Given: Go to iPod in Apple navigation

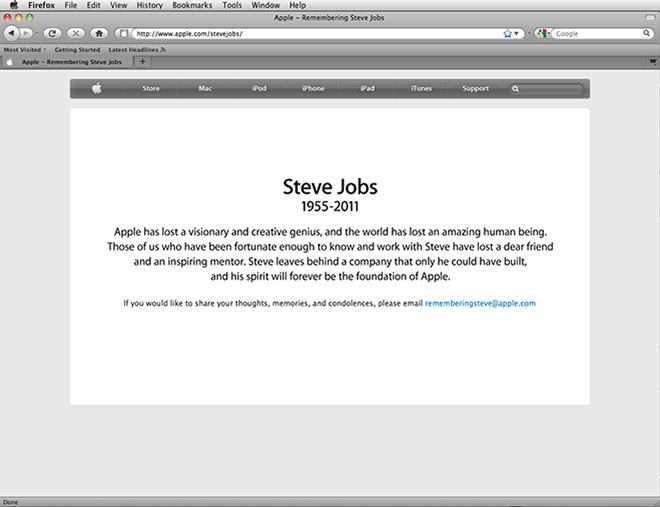Looking at the screenshot, I should pyautogui.click(x=259, y=88).
